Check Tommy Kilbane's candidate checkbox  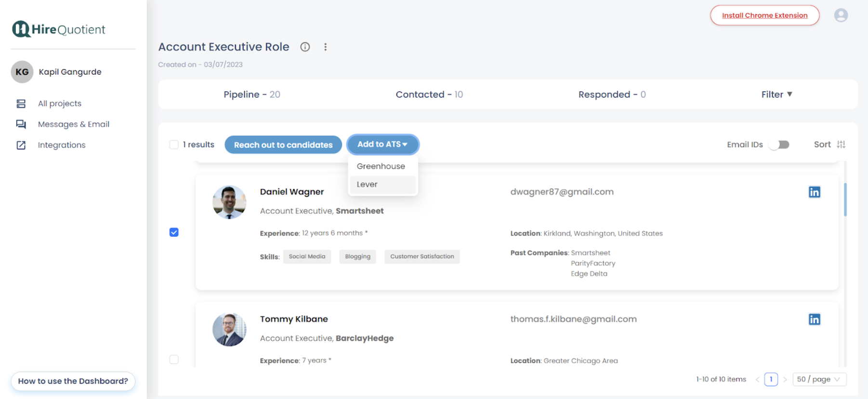point(174,359)
